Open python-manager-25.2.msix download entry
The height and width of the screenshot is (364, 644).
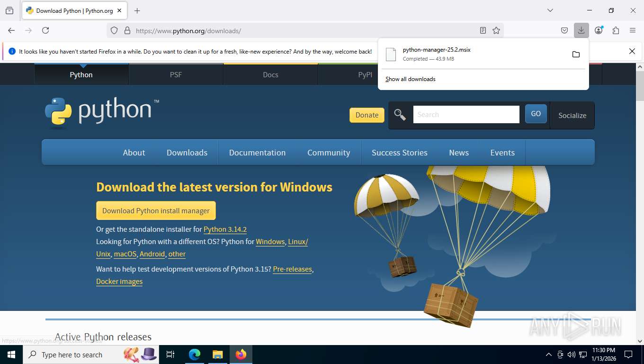[x=474, y=54]
